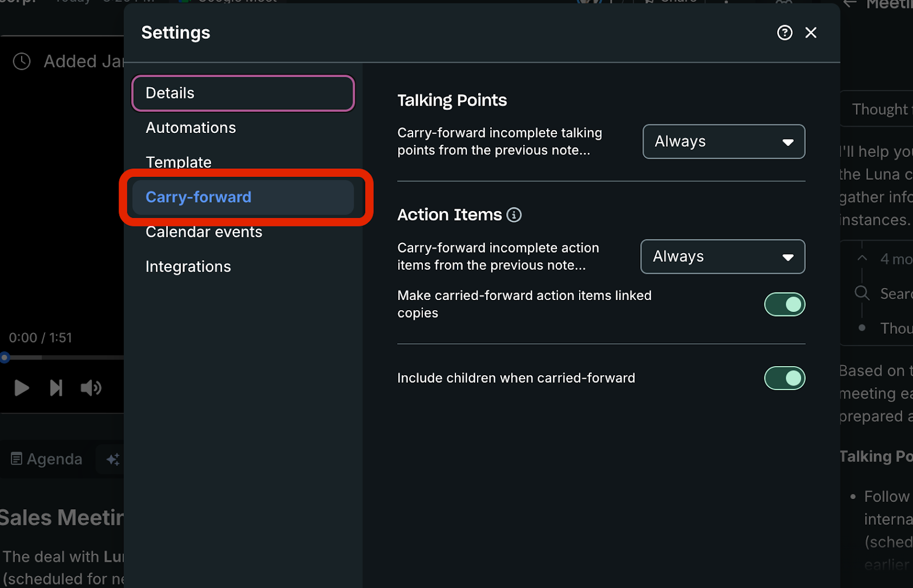913x588 pixels.
Task: Select the Details settings section
Action: point(243,94)
